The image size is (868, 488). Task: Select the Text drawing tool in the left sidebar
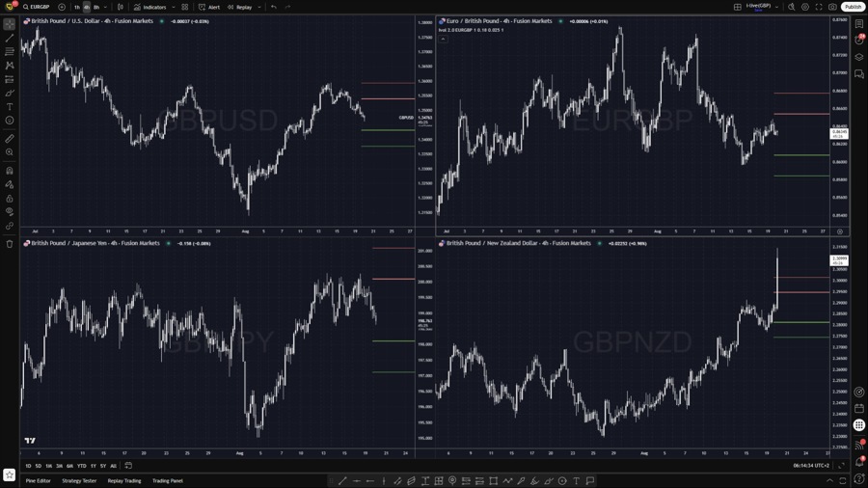pos(10,107)
